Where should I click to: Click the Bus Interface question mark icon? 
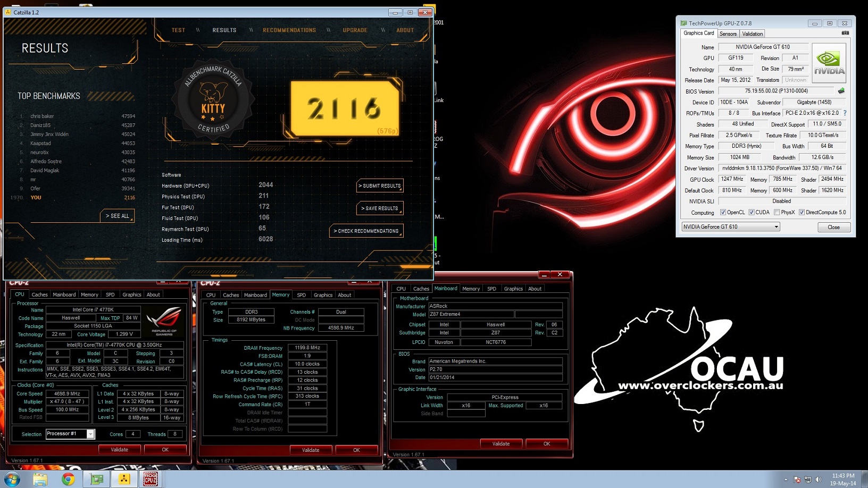click(x=845, y=113)
